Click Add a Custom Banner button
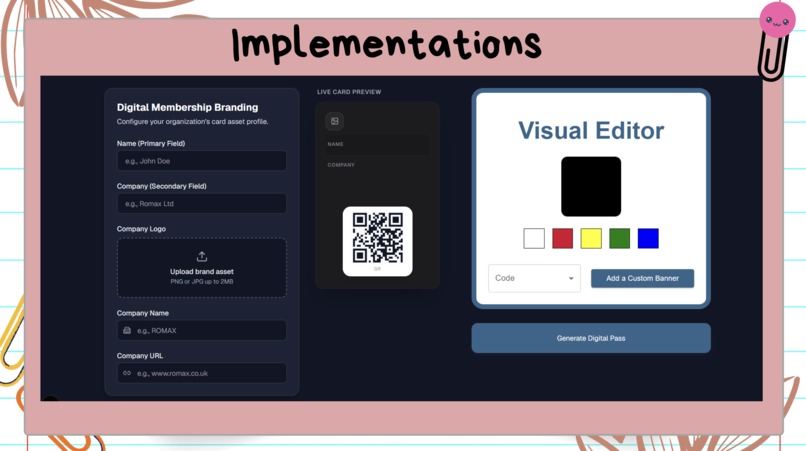Image resolution: width=806 pixels, height=451 pixels. 642,278
